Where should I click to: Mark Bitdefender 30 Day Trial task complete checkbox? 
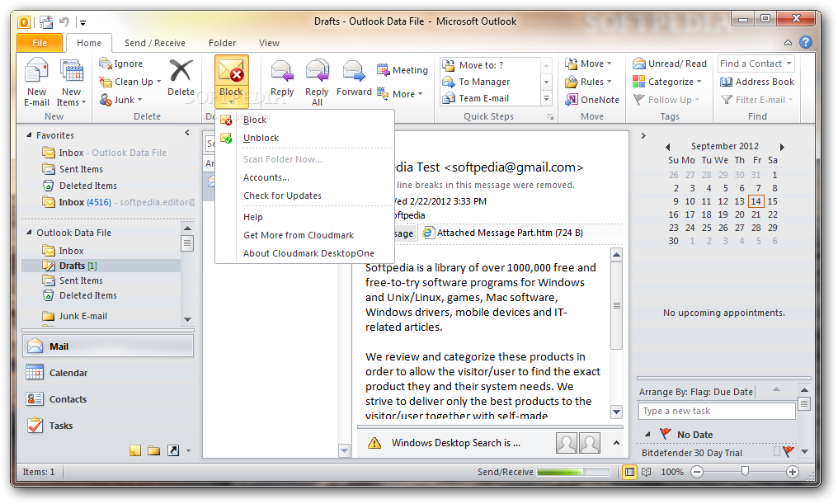[x=776, y=452]
